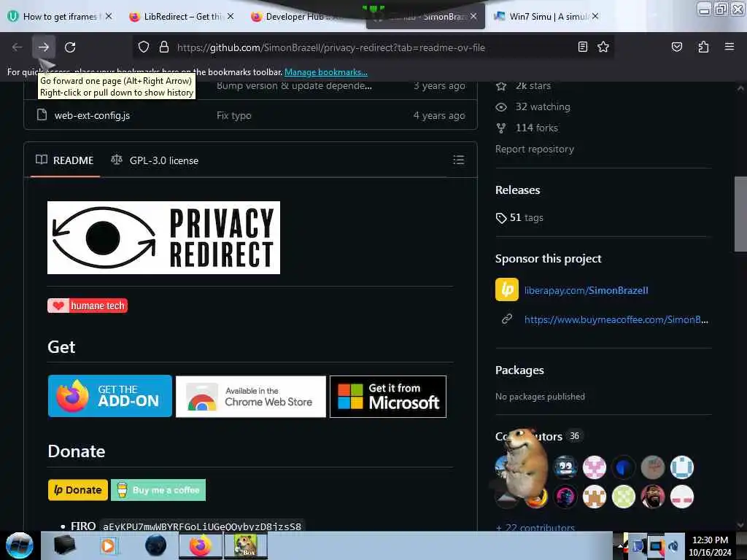Select the GPL-3.0 license tab
Screen dimensions: 747x560
(155, 160)
